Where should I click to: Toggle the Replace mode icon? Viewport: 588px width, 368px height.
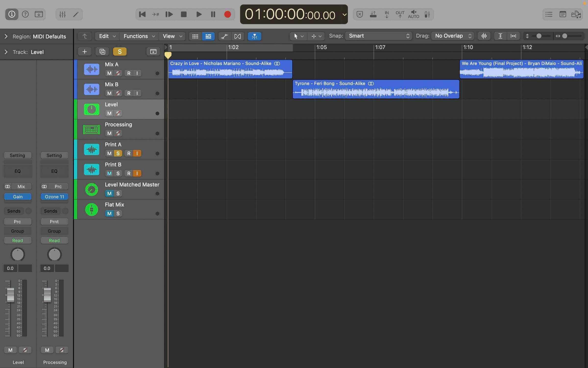tap(360, 14)
